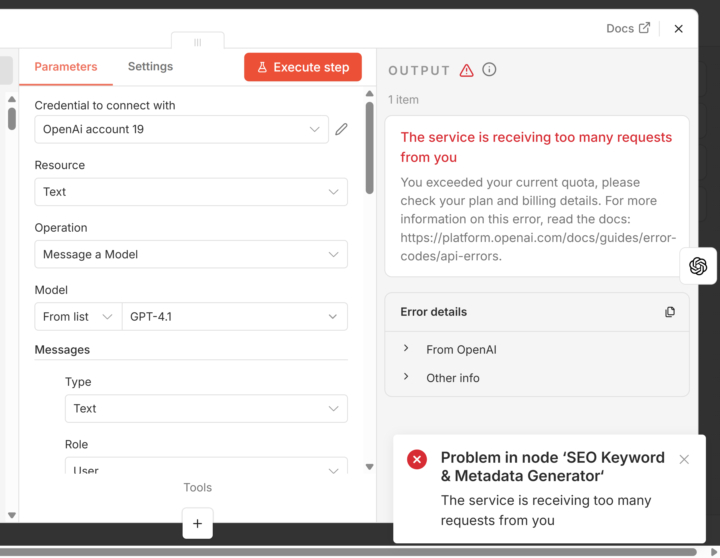Switch to the Settings tab
Screen dimensions: 720x558
tap(150, 67)
